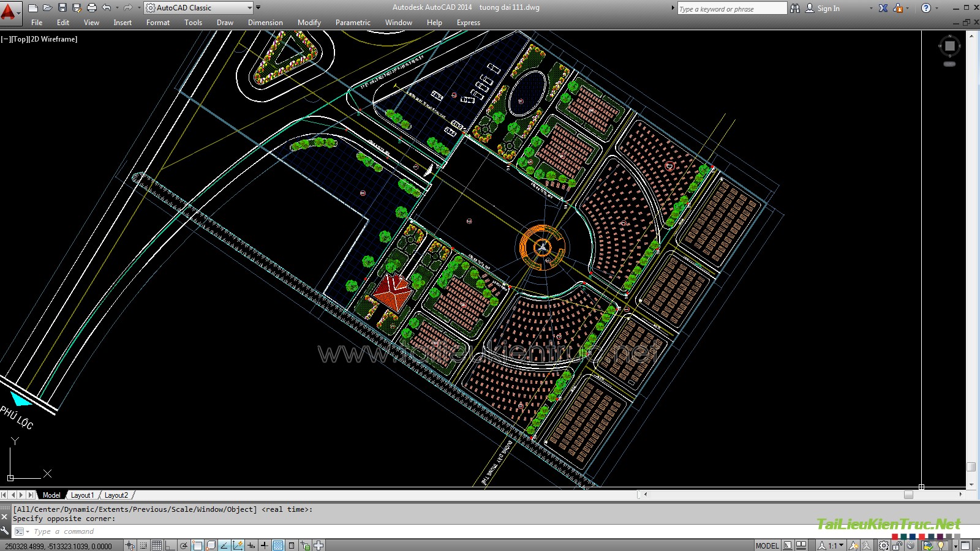Toggle Dynamic UCS in status bar
The image size is (980, 551).
tap(238, 545)
